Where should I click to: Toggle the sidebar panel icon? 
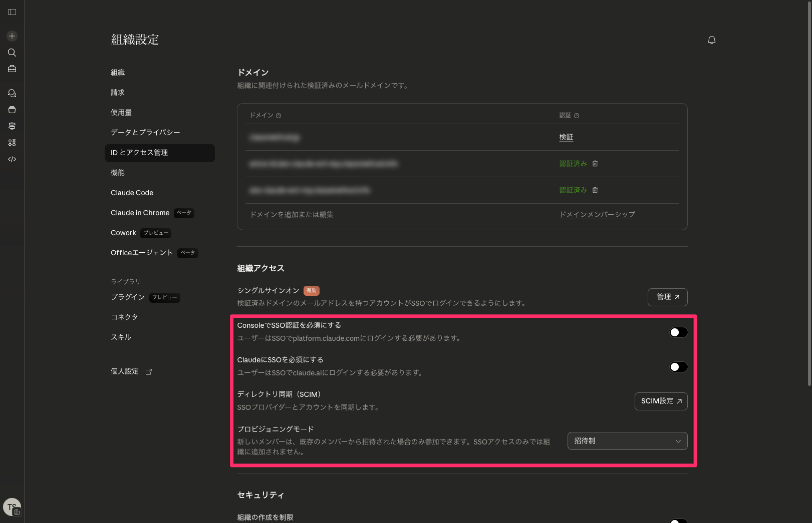12,12
